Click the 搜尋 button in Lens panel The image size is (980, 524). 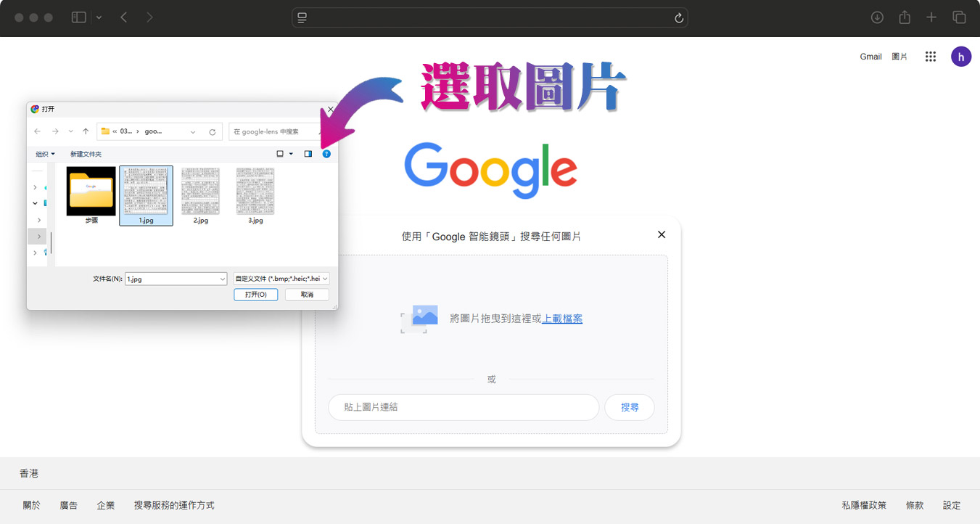(x=630, y=407)
